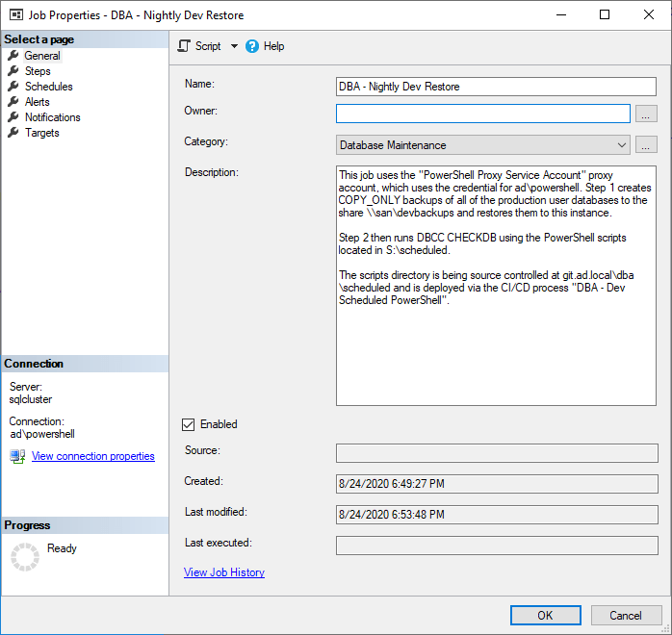Screen dimensions: 672x635
Task: Click the Ready progress spinner
Action: click(x=25, y=557)
